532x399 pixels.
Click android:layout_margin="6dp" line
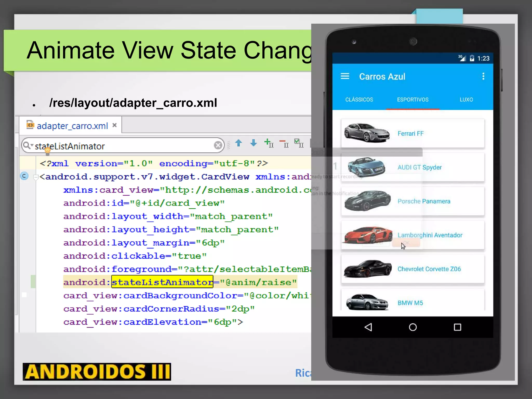pyautogui.click(x=144, y=243)
